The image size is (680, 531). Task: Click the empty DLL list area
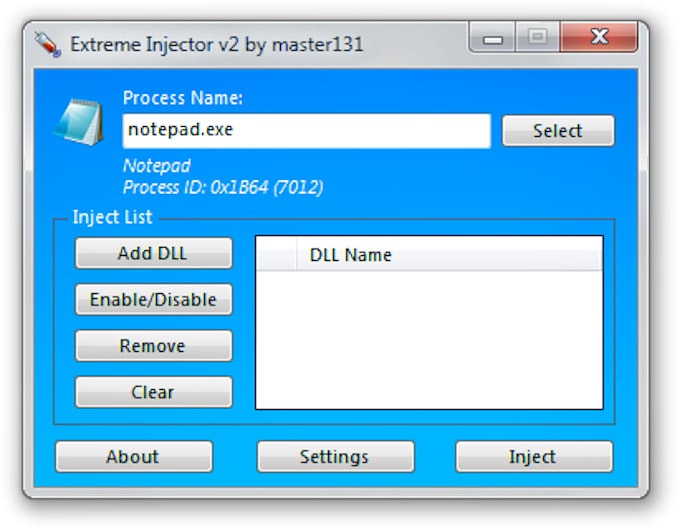click(x=429, y=340)
